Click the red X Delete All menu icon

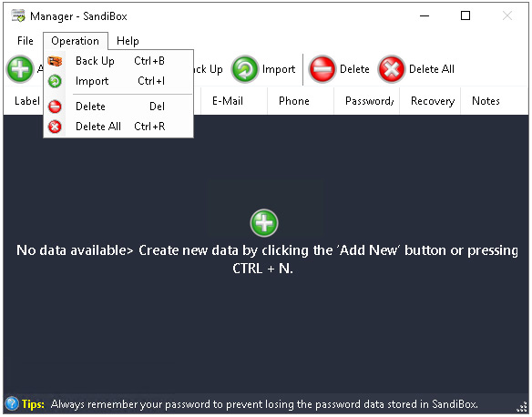(x=55, y=127)
